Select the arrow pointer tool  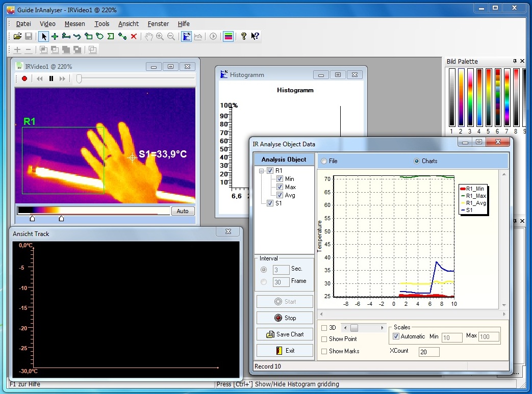click(x=44, y=36)
